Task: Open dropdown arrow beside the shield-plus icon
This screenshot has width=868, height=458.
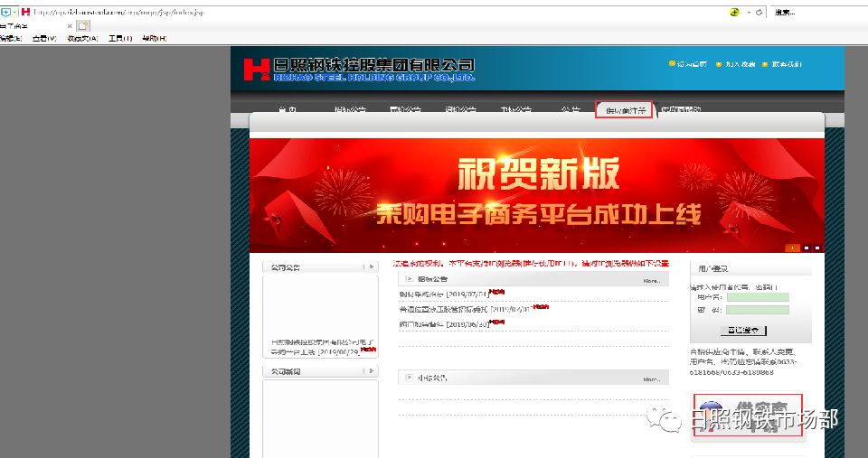Action: pyautogui.click(x=15, y=12)
